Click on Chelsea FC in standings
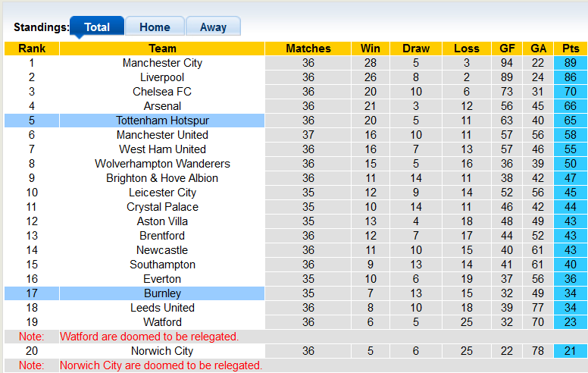Screen dimensions: 588x373 coord(162,92)
